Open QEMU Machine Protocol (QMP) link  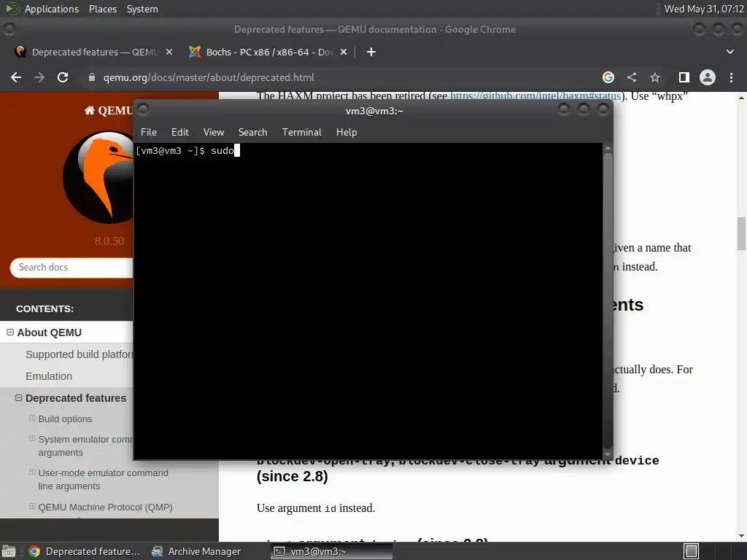coord(105,507)
